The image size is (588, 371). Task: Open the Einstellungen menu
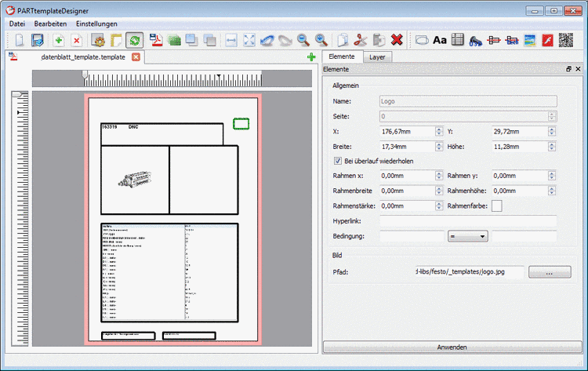(96, 24)
